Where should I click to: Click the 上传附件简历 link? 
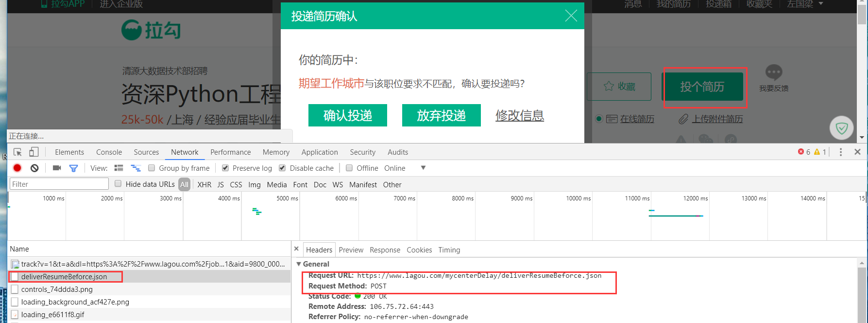click(717, 119)
